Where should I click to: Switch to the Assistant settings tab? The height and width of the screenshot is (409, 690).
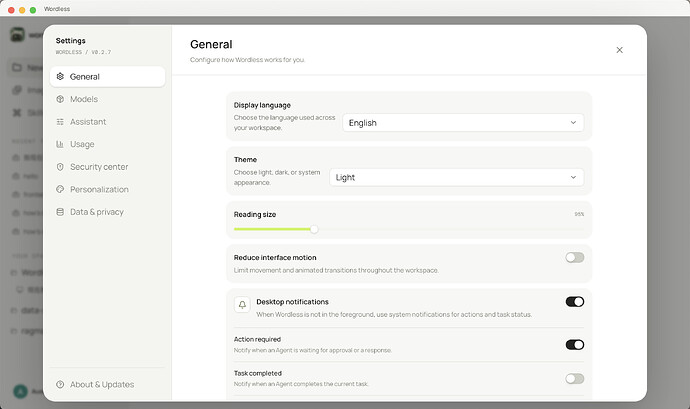(x=107, y=122)
